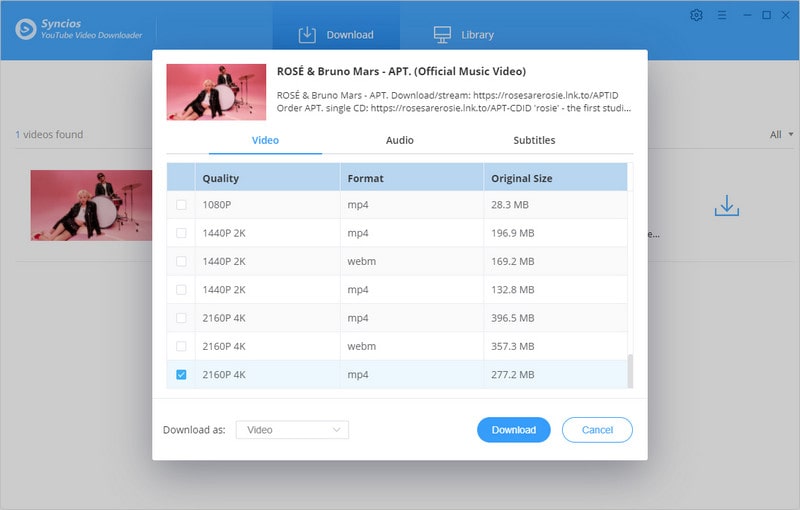Click the download arrow icon in background list
This screenshot has width=800, height=510.
pos(727,205)
